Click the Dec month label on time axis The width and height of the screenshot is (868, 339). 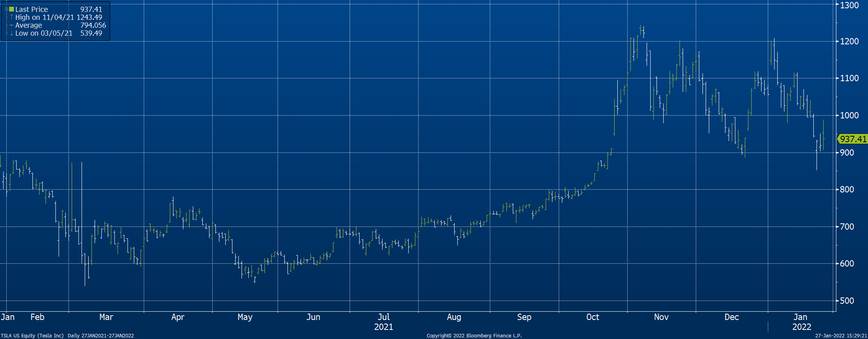pyautogui.click(x=732, y=317)
